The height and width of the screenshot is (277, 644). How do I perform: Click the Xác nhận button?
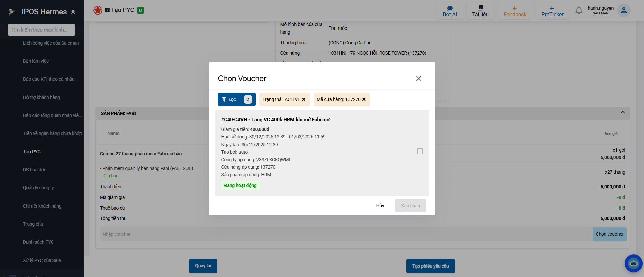[411, 206]
